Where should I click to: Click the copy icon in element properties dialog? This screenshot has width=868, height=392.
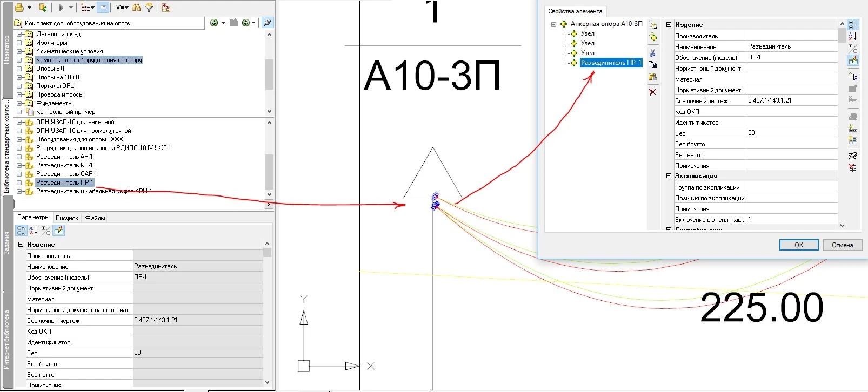(x=653, y=65)
